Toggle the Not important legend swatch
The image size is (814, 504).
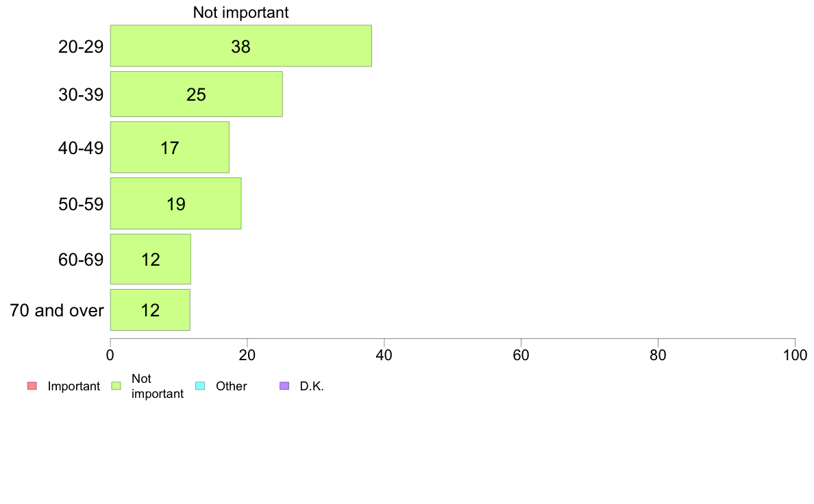click(116, 386)
